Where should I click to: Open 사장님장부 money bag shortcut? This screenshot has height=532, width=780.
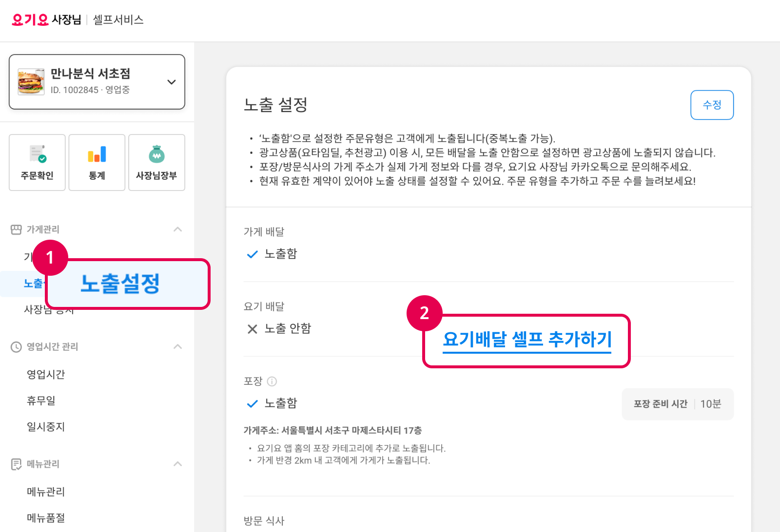tap(156, 162)
